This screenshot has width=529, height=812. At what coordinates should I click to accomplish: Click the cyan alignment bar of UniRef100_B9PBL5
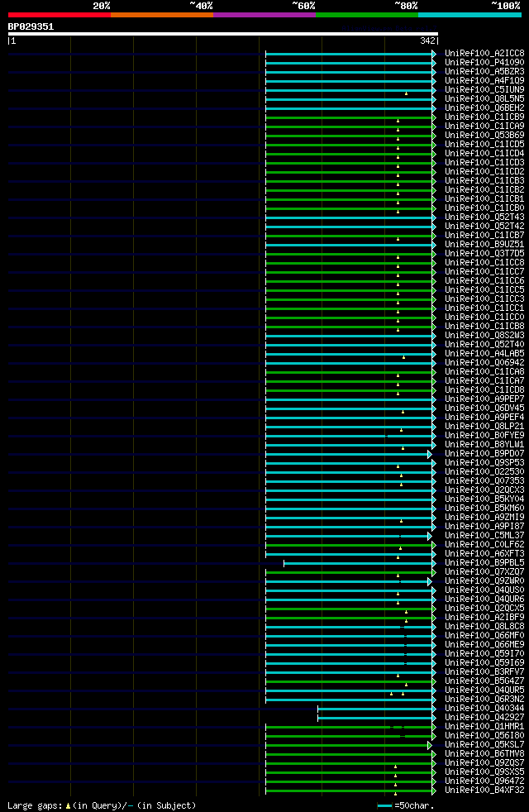pyautogui.click(x=360, y=563)
